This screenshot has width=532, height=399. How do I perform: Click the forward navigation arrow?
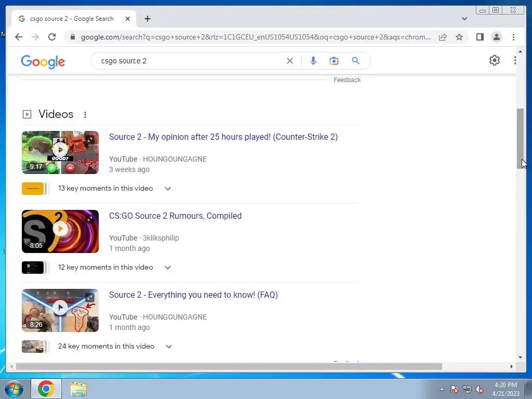pos(35,37)
